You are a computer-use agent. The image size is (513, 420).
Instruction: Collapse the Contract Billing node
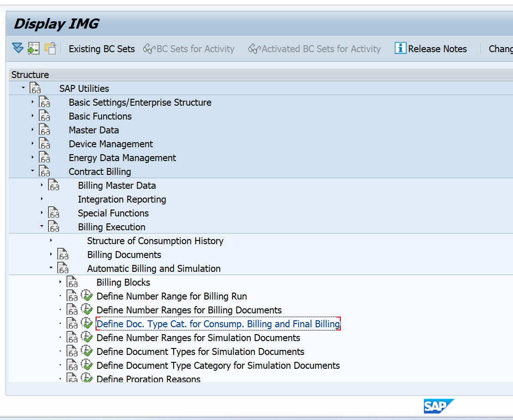coord(32,171)
